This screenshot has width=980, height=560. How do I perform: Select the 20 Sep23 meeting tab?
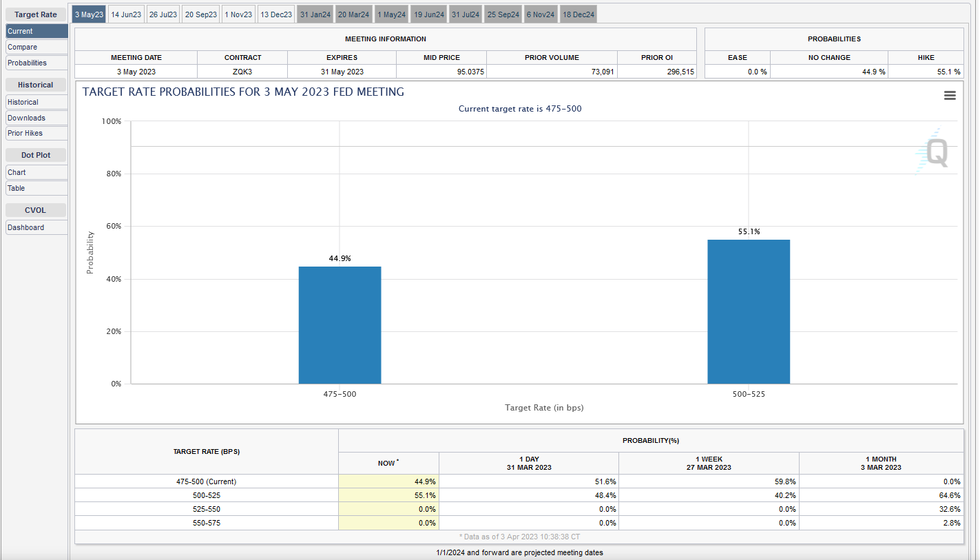pyautogui.click(x=201, y=14)
